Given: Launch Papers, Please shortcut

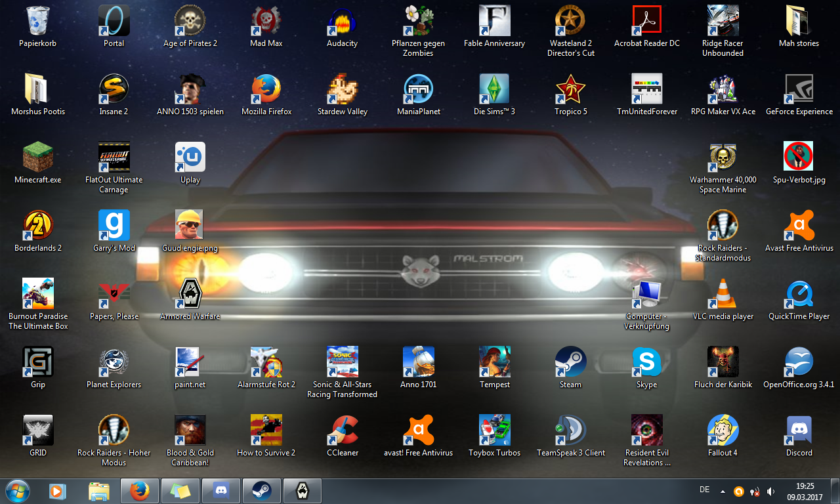Looking at the screenshot, I should [114, 294].
